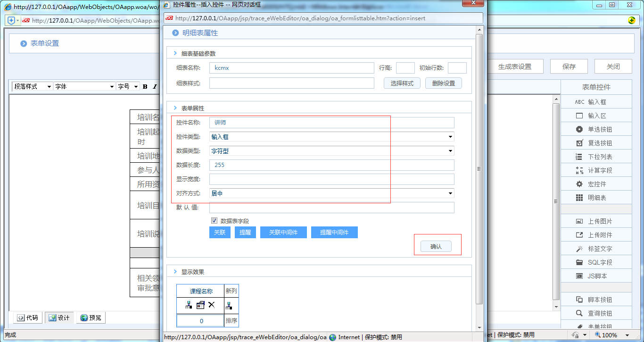Open the 对齐方式 alignment dropdown

click(x=450, y=193)
